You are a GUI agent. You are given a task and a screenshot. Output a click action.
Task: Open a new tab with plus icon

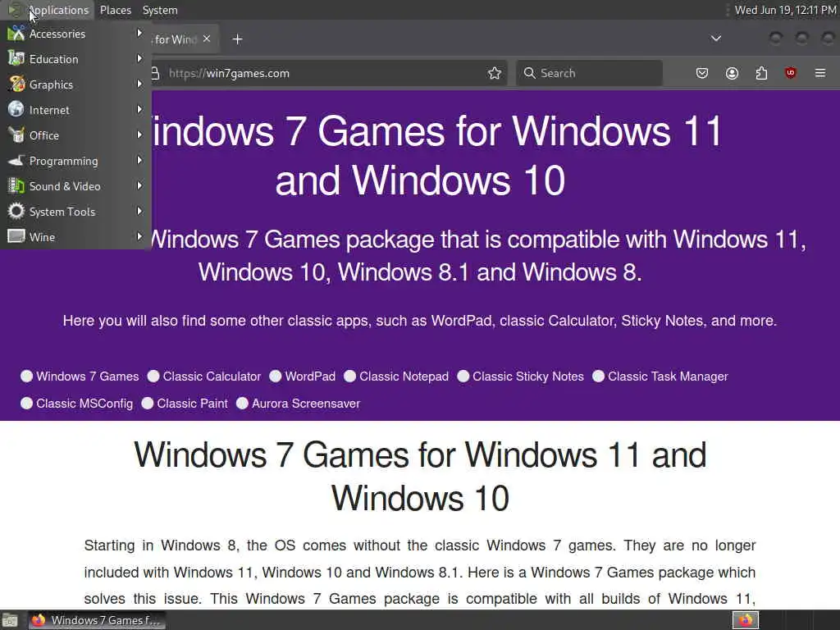click(237, 39)
